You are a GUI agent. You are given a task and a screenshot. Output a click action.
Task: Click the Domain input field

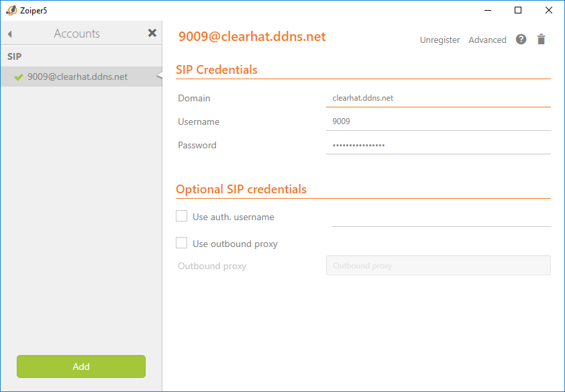coord(438,98)
